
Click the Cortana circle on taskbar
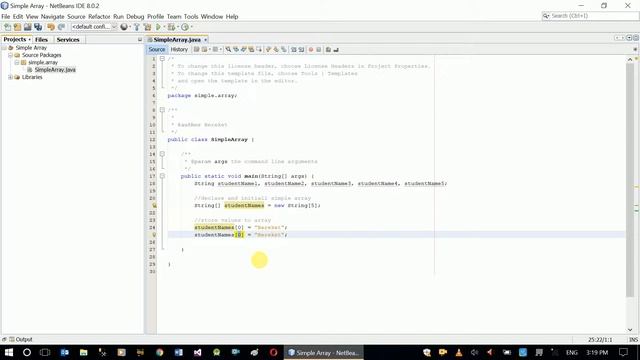[x=27, y=352]
